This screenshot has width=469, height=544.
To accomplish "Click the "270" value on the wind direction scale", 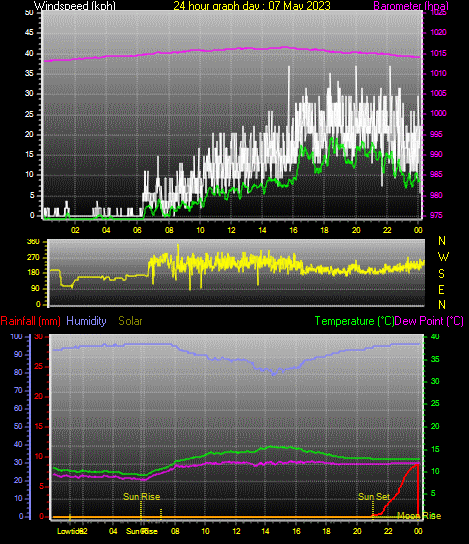I will (34, 258).
